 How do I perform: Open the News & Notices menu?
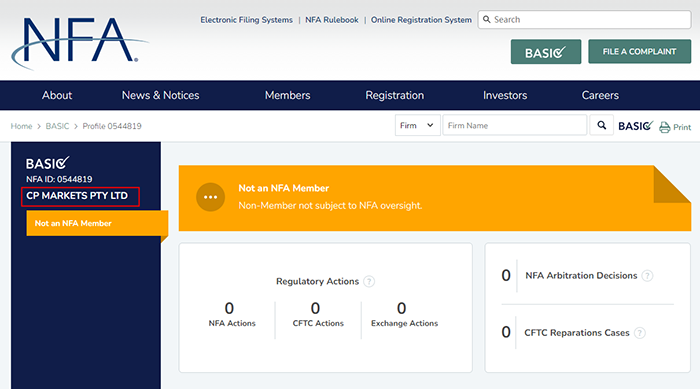click(x=160, y=95)
